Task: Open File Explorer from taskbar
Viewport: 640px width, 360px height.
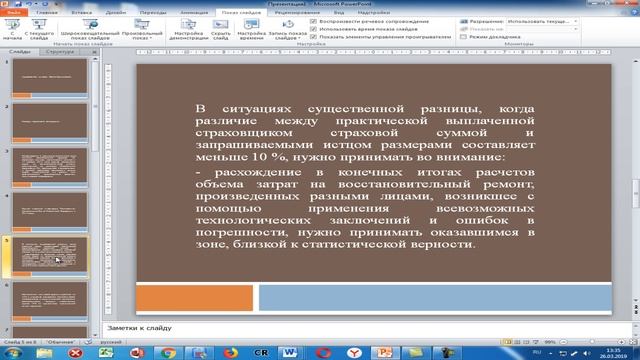Action: 44,353
